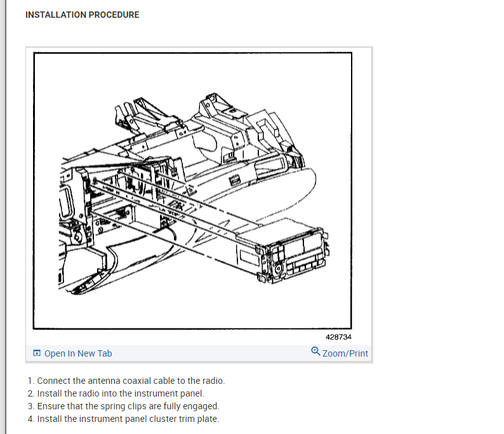Click the magnifier icon beside Zoom/Print

pyautogui.click(x=315, y=351)
